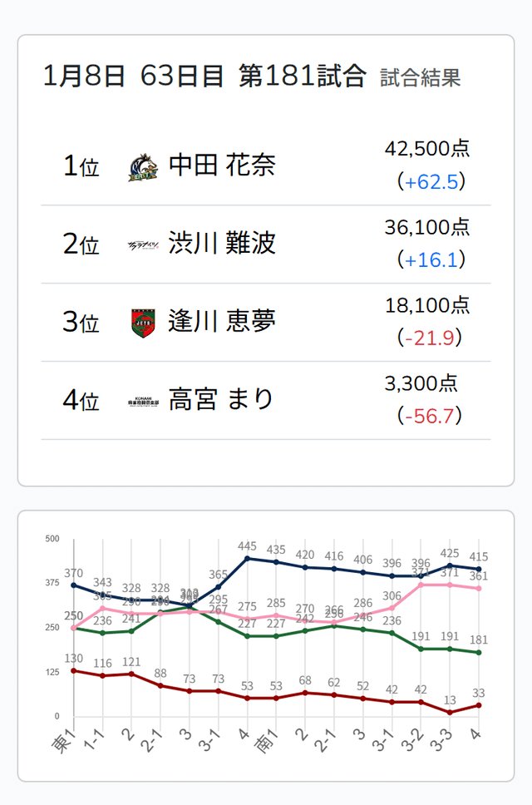This screenshot has width=532, height=805.
Task: Click the +62.5 point result
Action: [x=431, y=182]
